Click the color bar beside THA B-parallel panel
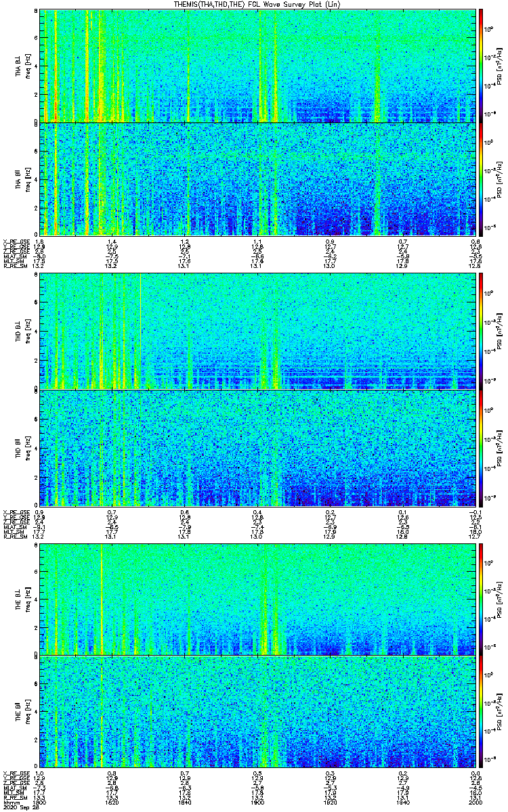 481,179
